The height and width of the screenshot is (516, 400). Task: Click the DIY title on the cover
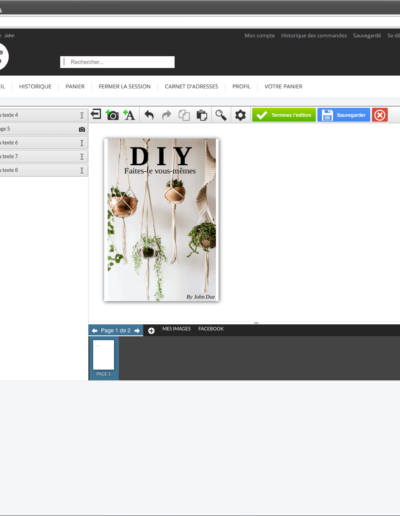coord(161,156)
